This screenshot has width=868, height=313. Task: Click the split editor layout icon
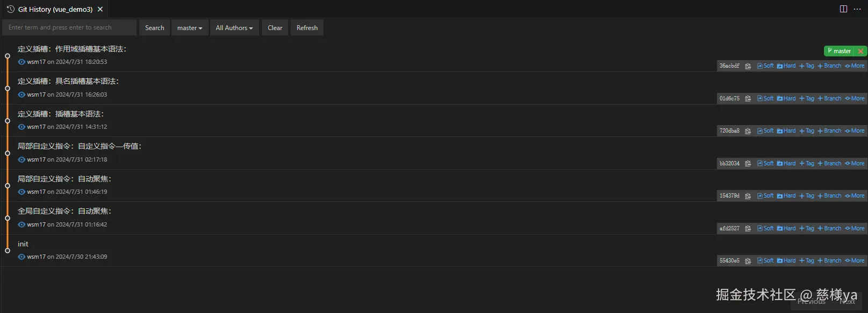point(843,9)
